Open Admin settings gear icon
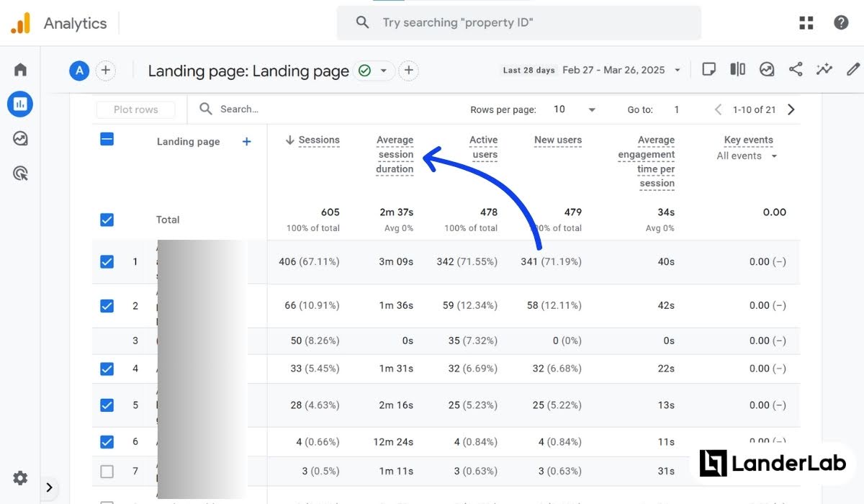The height and width of the screenshot is (504, 864). pos(20,477)
